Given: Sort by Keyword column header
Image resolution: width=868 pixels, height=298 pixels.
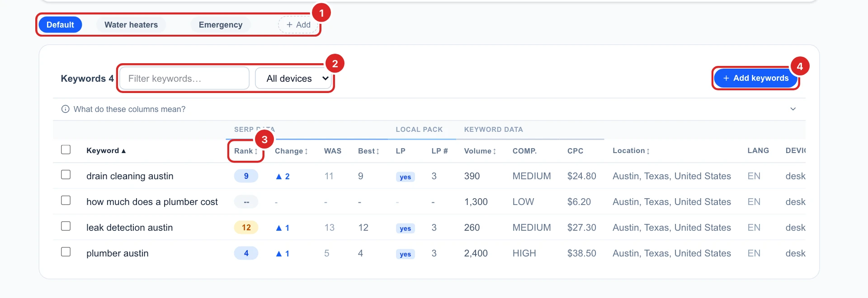Looking at the screenshot, I should [106, 151].
